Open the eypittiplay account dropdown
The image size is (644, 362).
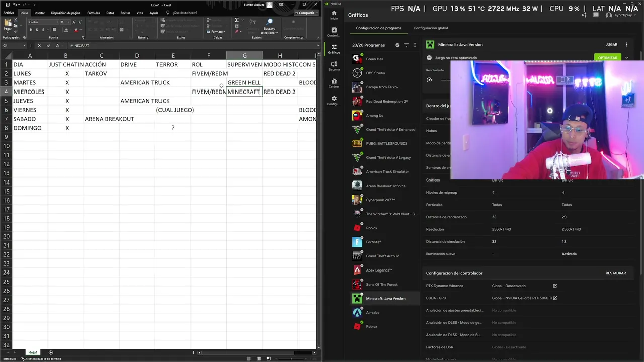point(621,15)
